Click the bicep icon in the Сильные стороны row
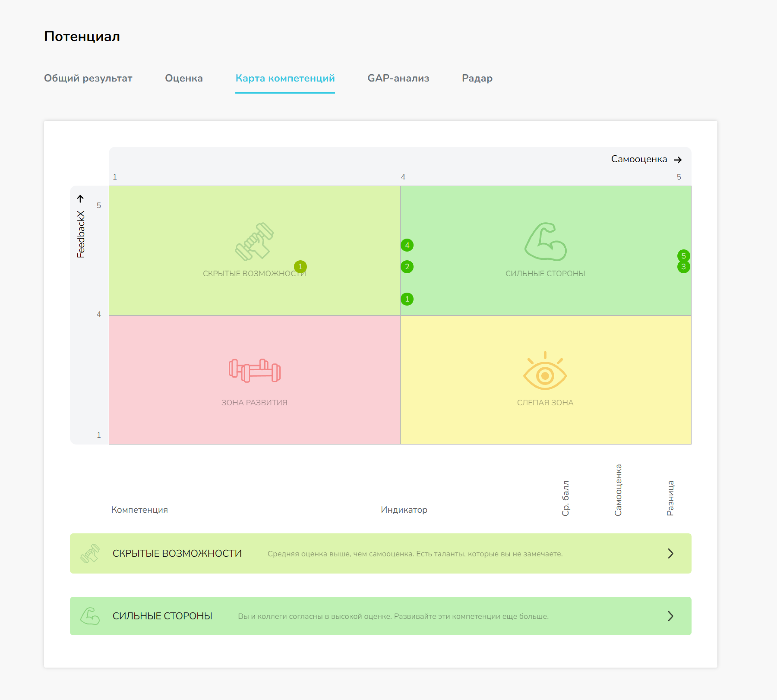Image resolution: width=777 pixels, height=700 pixels. 90,616
